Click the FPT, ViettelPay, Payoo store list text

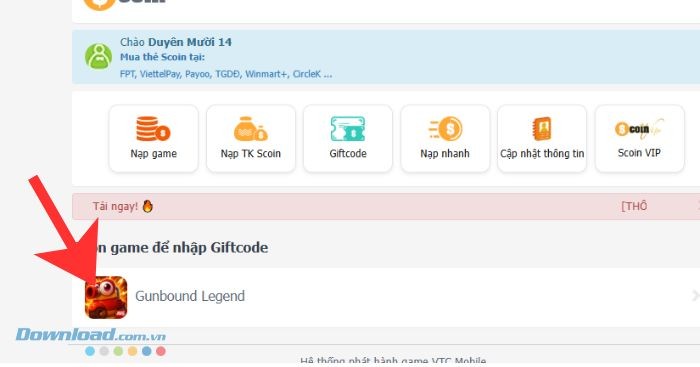pos(226,74)
